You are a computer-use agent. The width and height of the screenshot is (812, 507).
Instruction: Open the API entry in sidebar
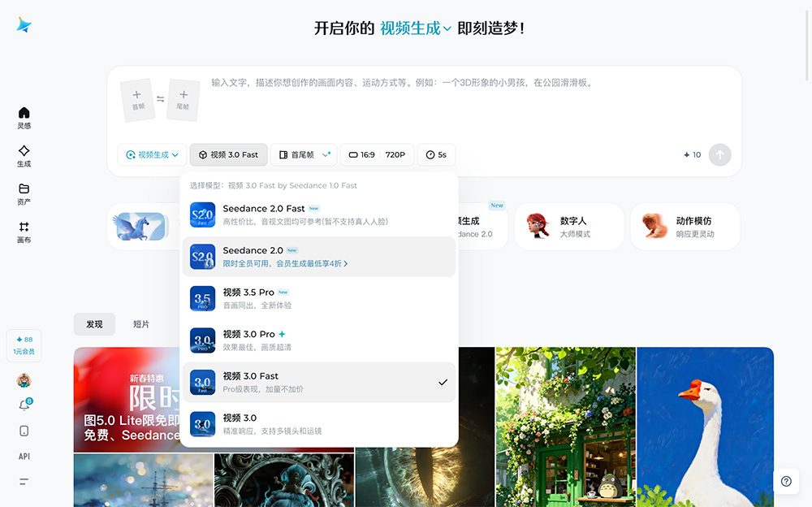(24, 456)
